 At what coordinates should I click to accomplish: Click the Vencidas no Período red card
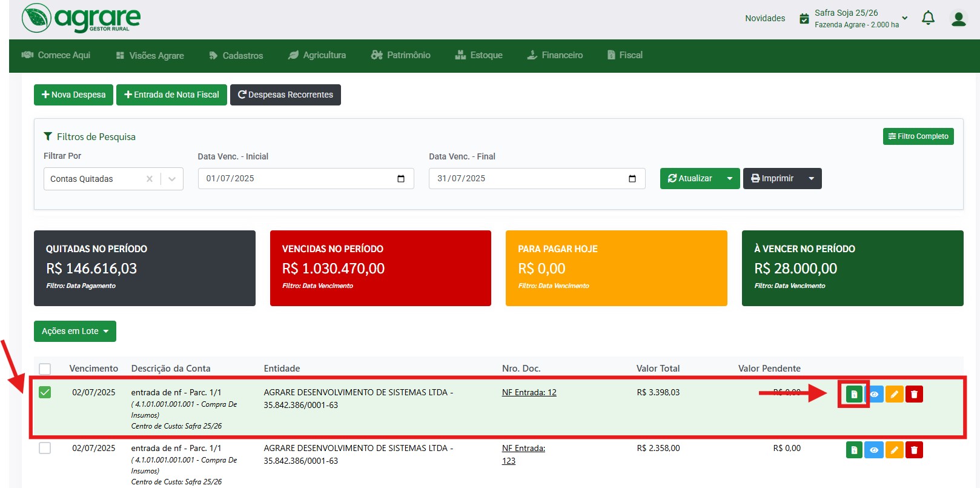pos(380,268)
